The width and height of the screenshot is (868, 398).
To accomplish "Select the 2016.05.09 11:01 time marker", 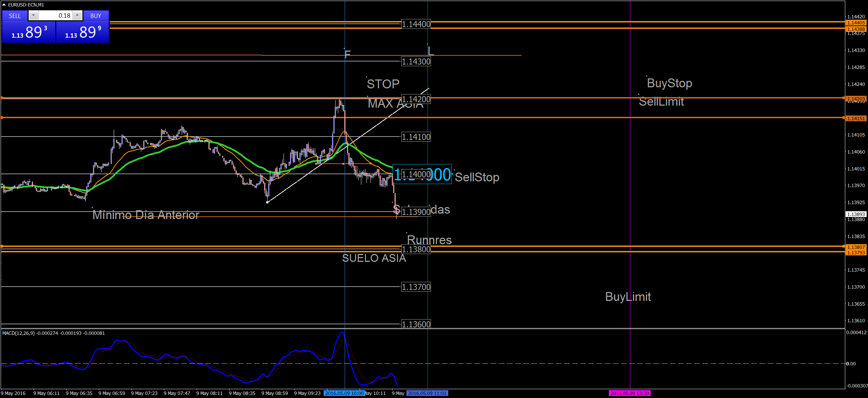I will tap(427, 393).
